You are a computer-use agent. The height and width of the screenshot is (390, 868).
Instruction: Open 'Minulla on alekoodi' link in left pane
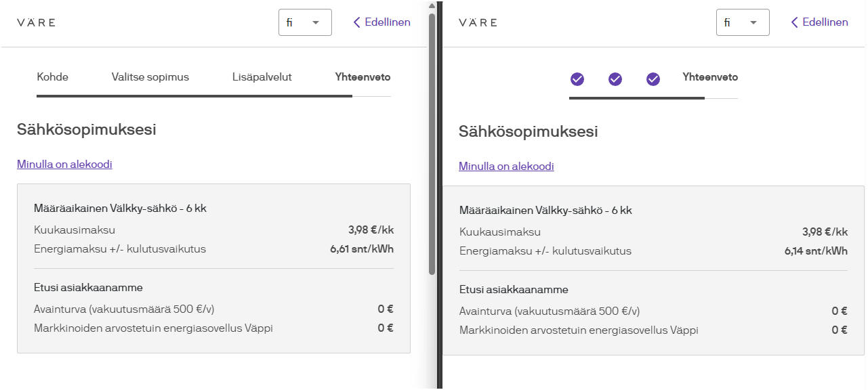pos(64,164)
